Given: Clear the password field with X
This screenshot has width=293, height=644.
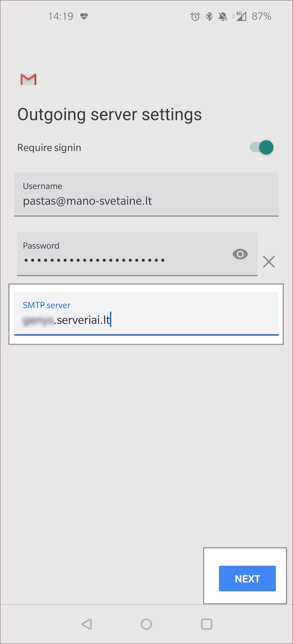Looking at the screenshot, I should (x=269, y=261).
